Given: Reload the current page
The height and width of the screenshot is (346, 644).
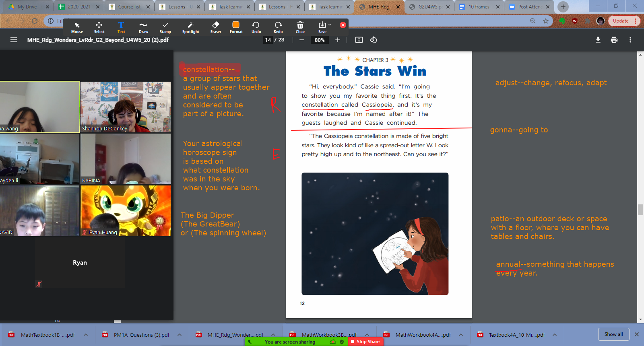Looking at the screenshot, I should coord(35,21).
